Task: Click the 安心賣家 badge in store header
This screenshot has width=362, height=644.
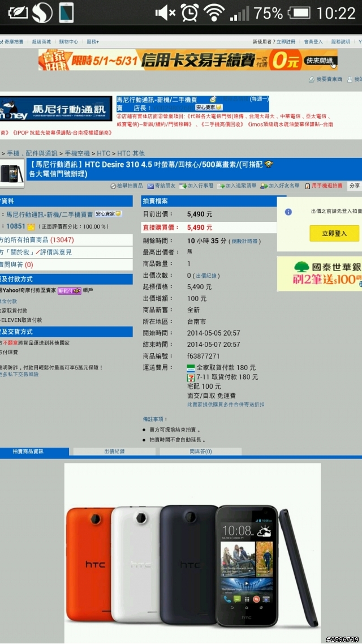Action: 209,107
